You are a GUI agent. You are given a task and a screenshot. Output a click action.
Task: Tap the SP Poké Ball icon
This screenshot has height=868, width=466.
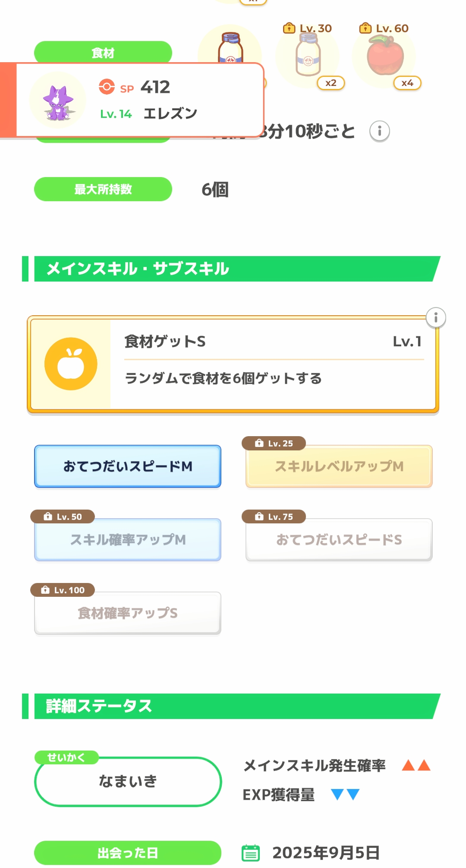click(x=107, y=87)
